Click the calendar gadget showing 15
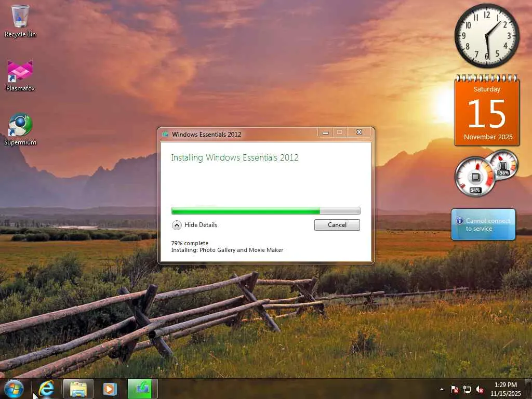This screenshot has height=399, width=532. pos(487,111)
